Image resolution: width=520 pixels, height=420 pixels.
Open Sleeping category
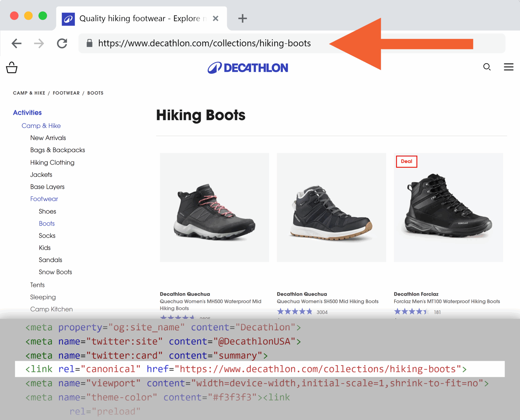tap(43, 297)
